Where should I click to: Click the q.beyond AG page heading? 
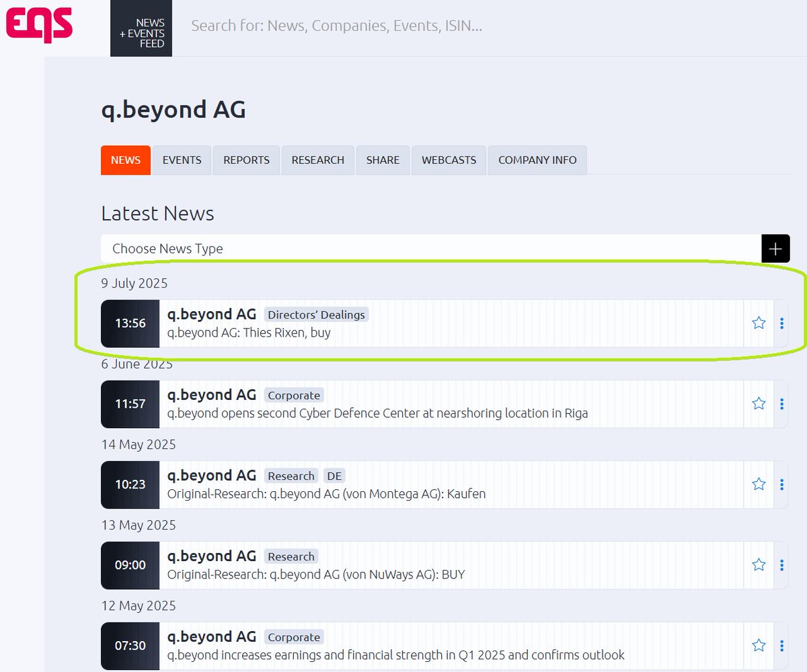pyautogui.click(x=174, y=110)
